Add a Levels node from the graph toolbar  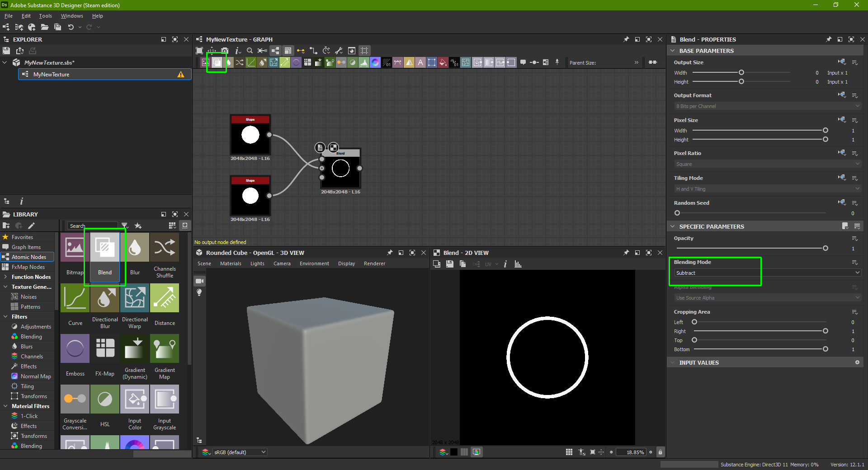coord(364,62)
